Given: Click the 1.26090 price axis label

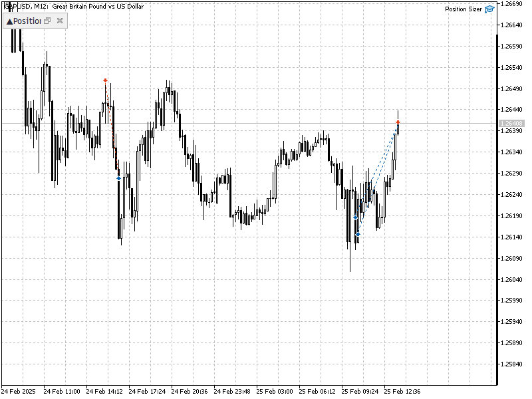Looking at the screenshot, I should (511, 259).
